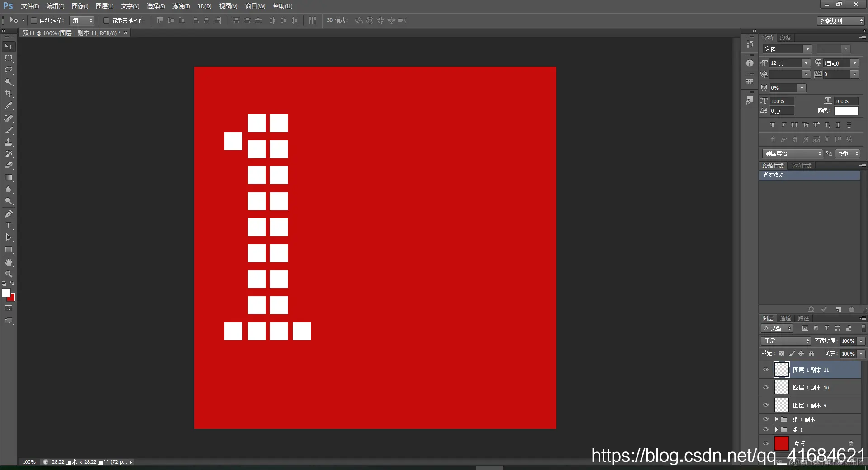Click the delete paragraph style trash button
This screenshot has height=470, width=868.
[851, 309]
